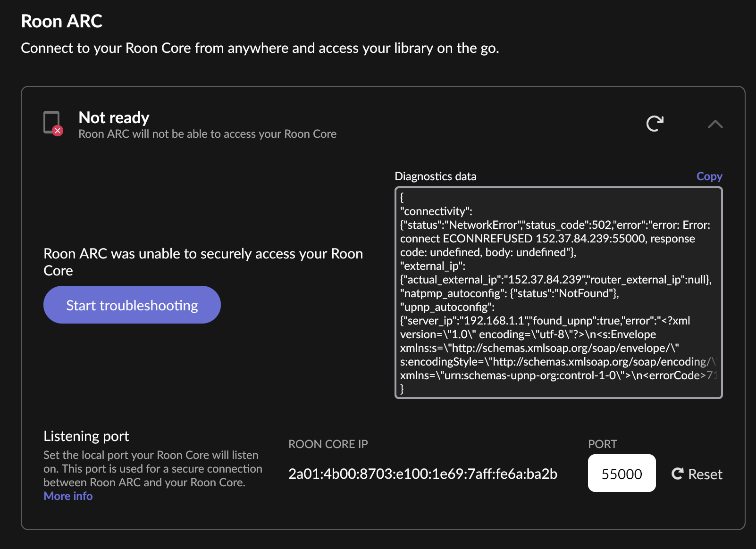The height and width of the screenshot is (549, 756).
Task: Collapse the Not ready panel chevron
Action: point(715,124)
